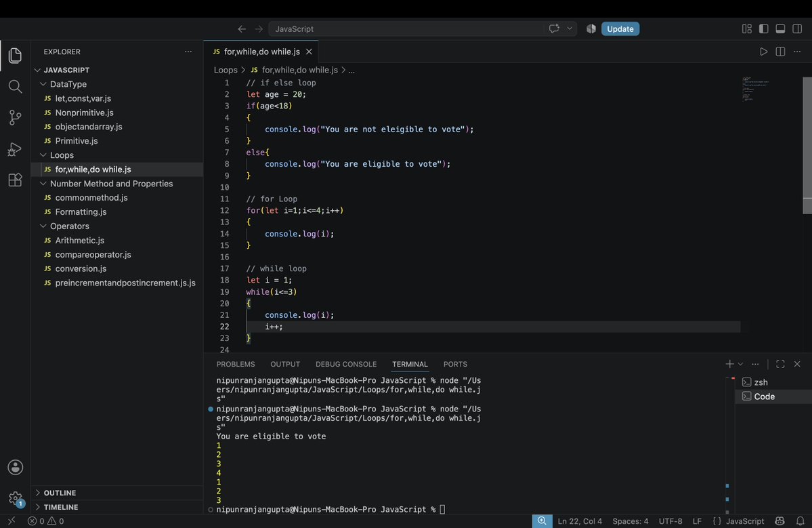This screenshot has height=528, width=812.
Task: Open Explorer Views and More Actions ellipsis
Action: click(x=188, y=52)
